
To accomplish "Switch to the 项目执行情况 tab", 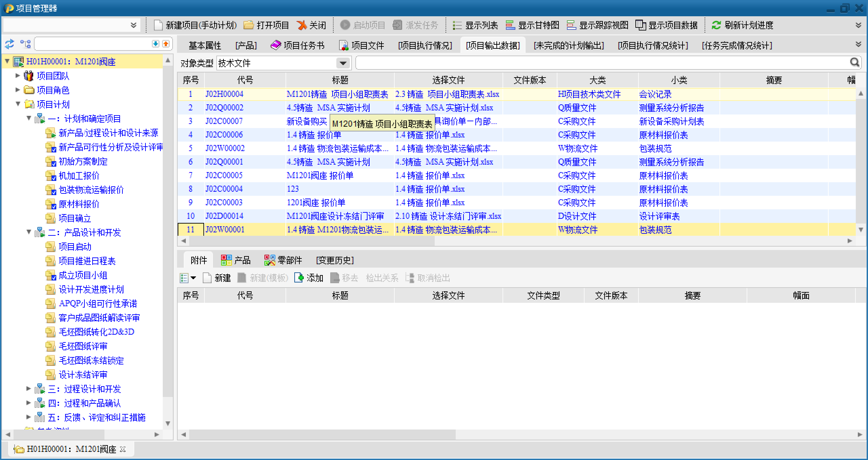I will point(425,45).
